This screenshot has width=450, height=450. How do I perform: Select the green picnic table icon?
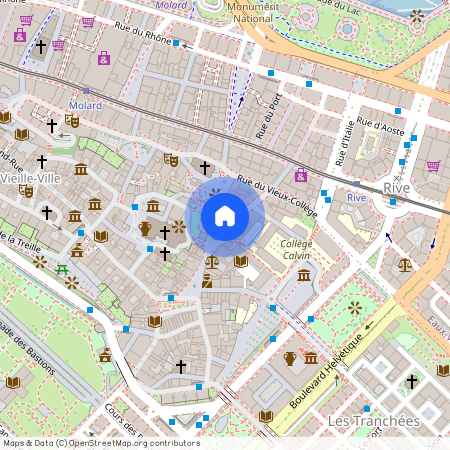(62, 270)
